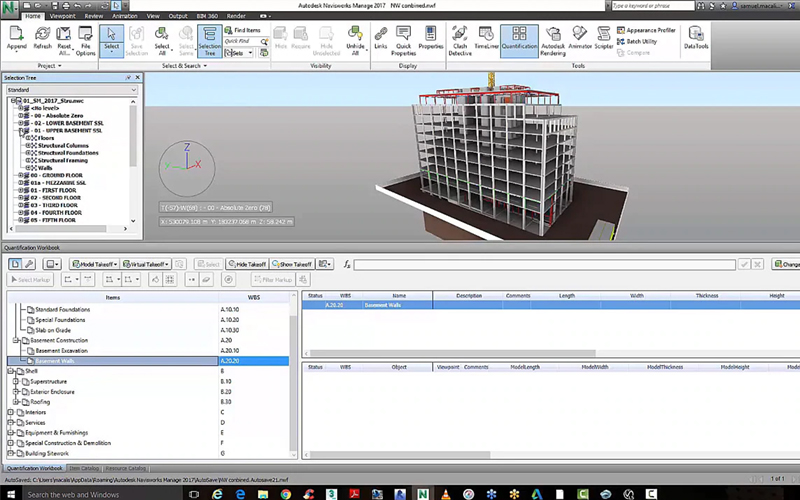The image size is (800, 500).
Task: Click the Show Takeoff button
Action: pyautogui.click(x=292, y=264)
